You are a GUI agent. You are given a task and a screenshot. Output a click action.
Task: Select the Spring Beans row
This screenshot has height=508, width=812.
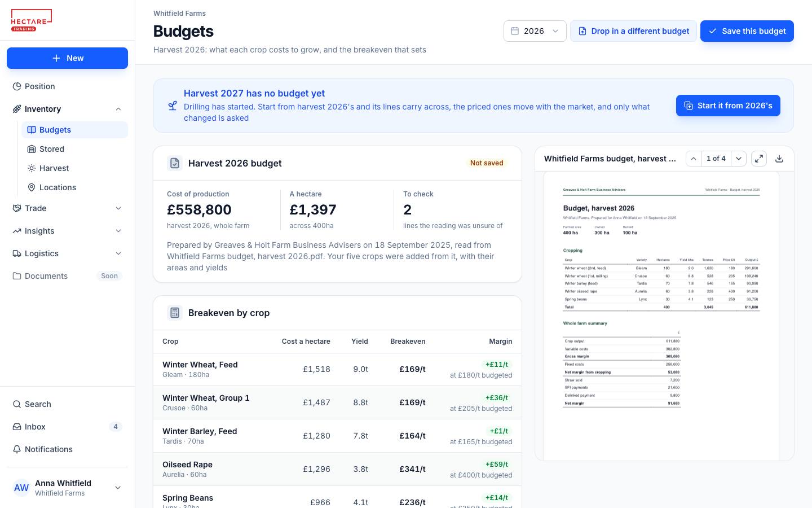pyautogui.click(x=337, y=497)
